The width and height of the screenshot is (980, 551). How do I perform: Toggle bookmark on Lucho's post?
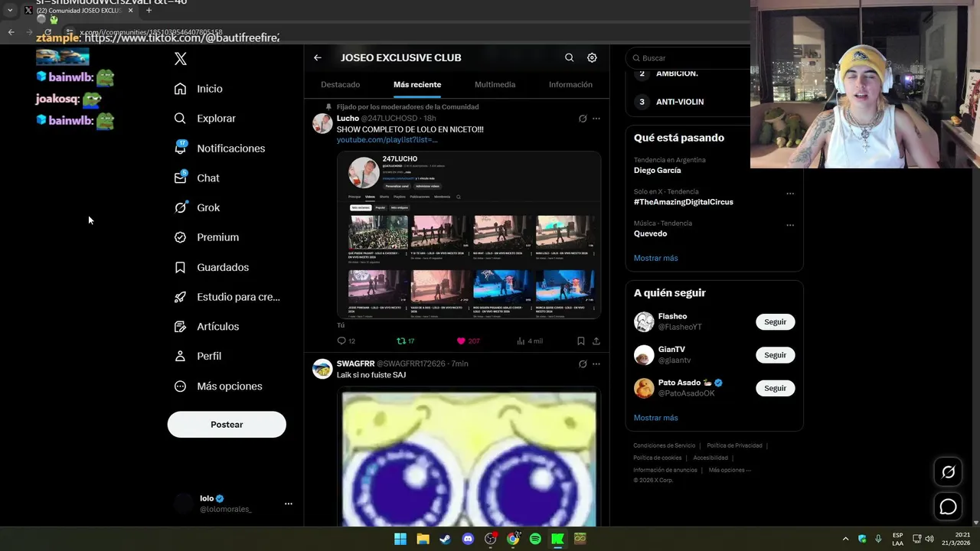(580, 341)
